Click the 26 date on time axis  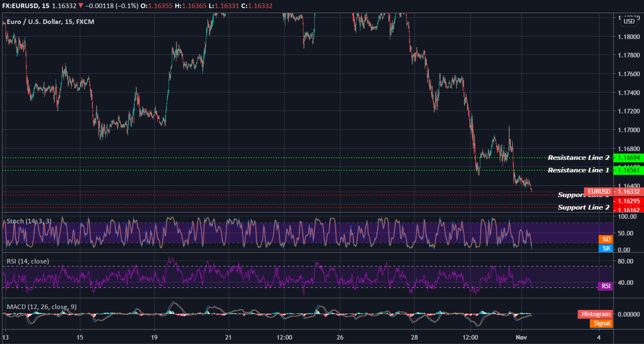coord(340,337)
